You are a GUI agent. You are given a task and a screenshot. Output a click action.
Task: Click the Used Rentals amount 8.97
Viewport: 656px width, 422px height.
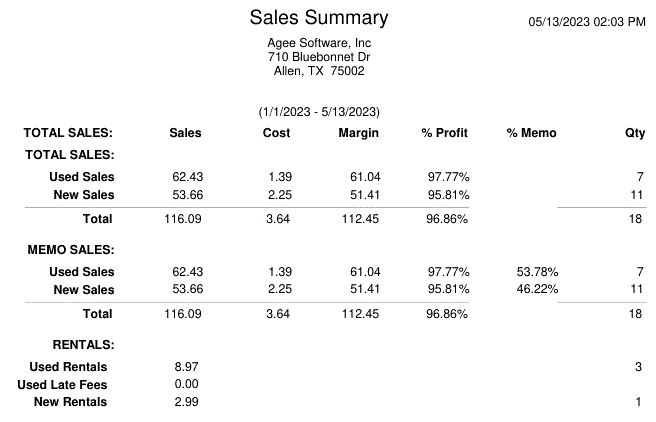[187, 367]
